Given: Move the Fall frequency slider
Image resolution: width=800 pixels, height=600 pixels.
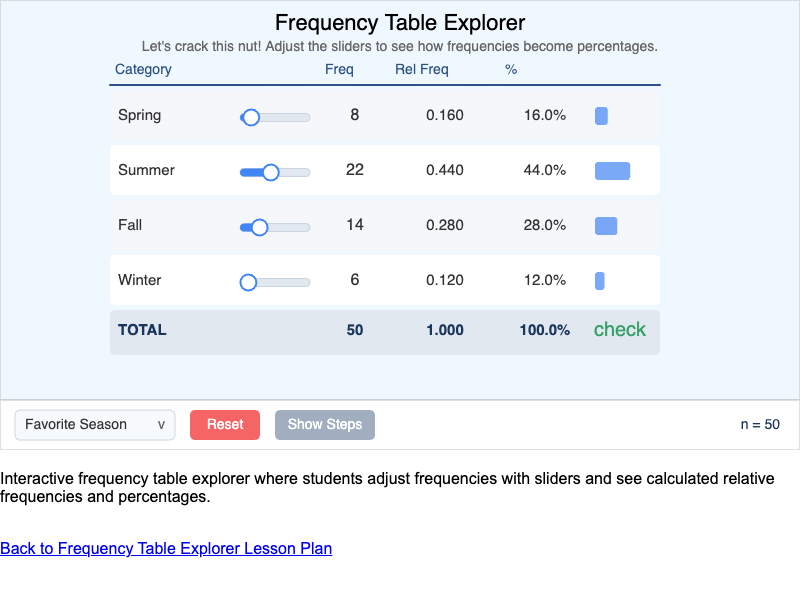Looking at the screenshot, I should (x=261, y=227).
